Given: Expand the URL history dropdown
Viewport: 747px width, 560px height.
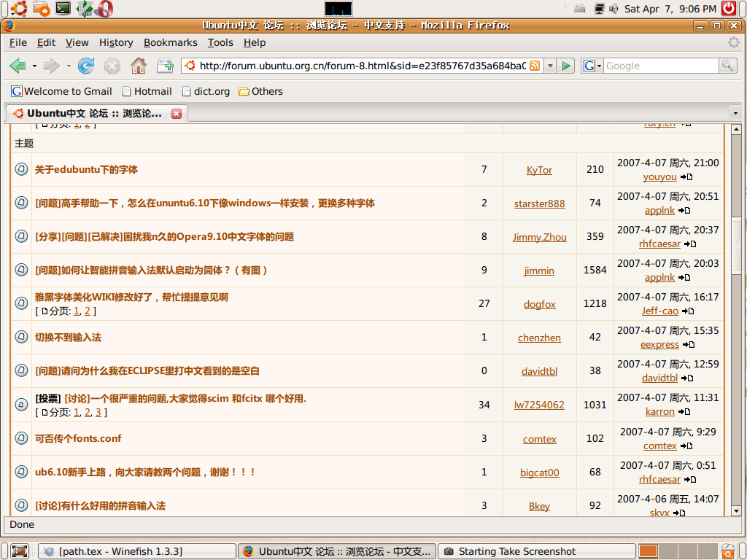Looking at the screenshot, I should point(550,66).
